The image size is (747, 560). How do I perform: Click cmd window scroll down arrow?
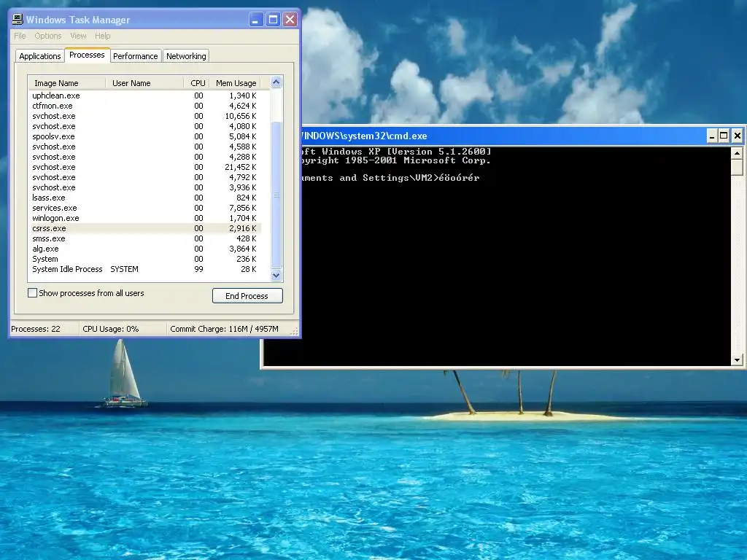(x=737, y=360)
